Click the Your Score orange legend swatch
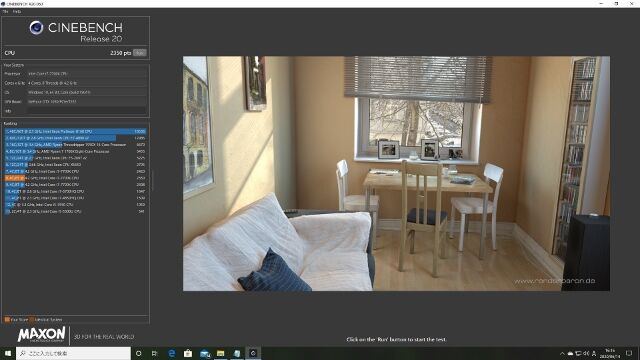 tap(7, 320)
